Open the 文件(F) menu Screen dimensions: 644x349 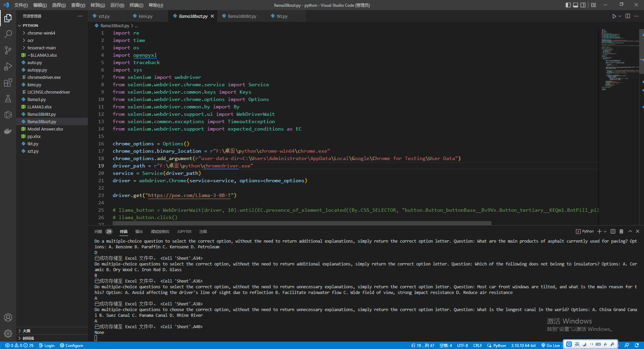[x=21, y=5]
